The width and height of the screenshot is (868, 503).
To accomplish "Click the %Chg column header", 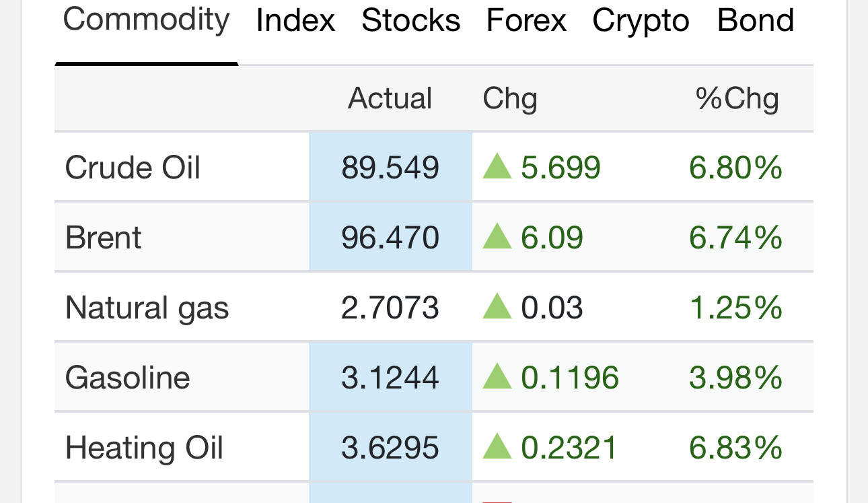I will tap(737, 99).
